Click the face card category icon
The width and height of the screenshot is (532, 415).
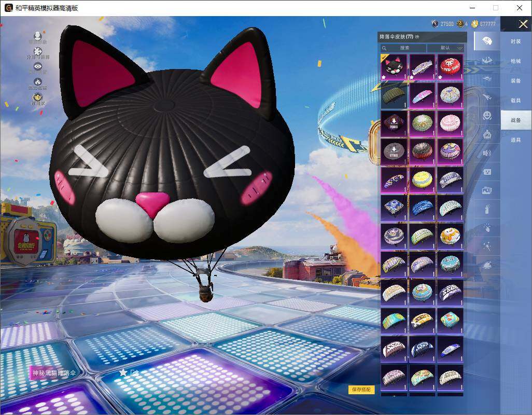point(487,172)
